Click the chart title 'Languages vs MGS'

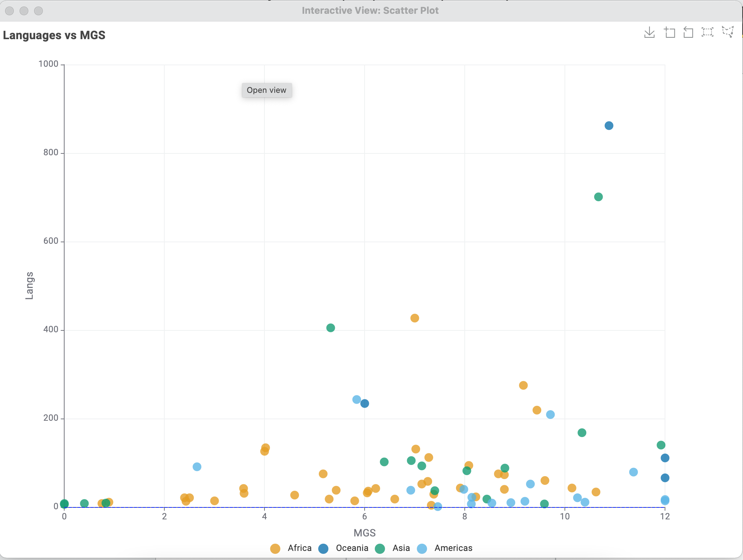(54, 35)
